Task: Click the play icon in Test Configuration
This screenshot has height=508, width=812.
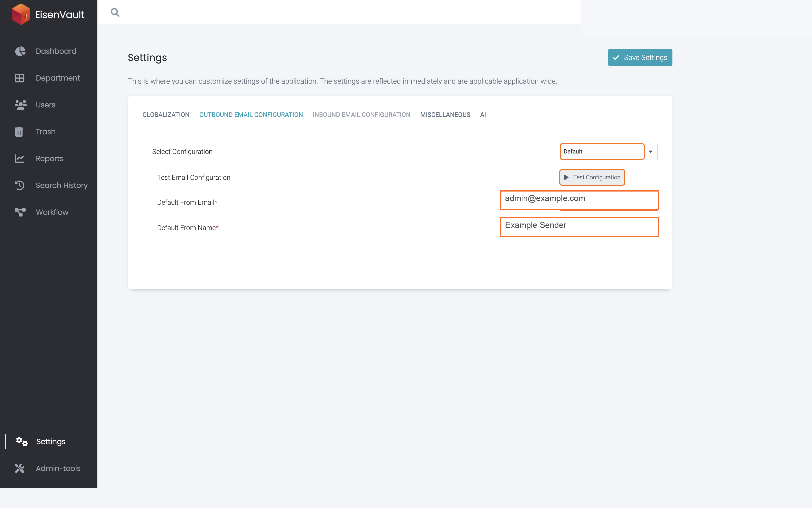Action: [x=566, y=177]
